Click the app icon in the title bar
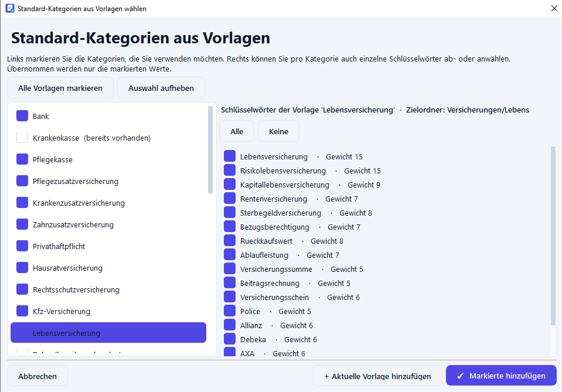 tap(10, 8)
